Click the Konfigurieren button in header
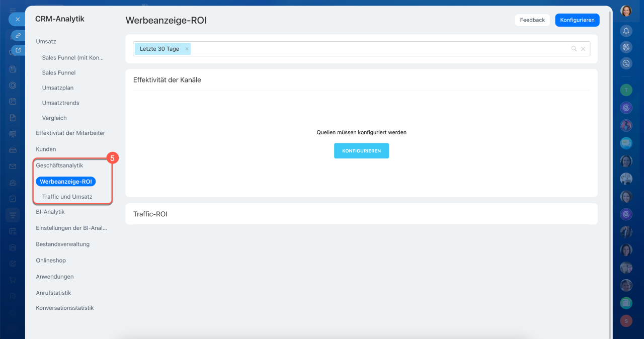 pyautogui.click(x=577, y=20)
